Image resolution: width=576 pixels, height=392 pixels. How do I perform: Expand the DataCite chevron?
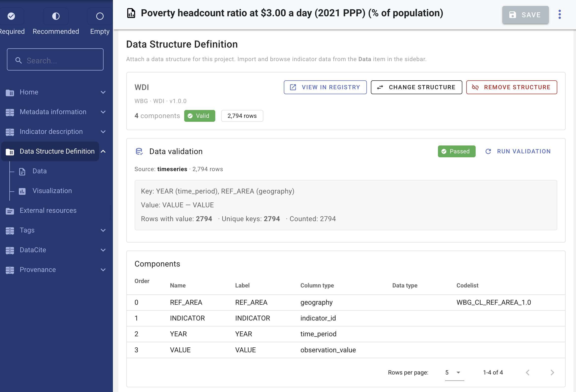103,250
